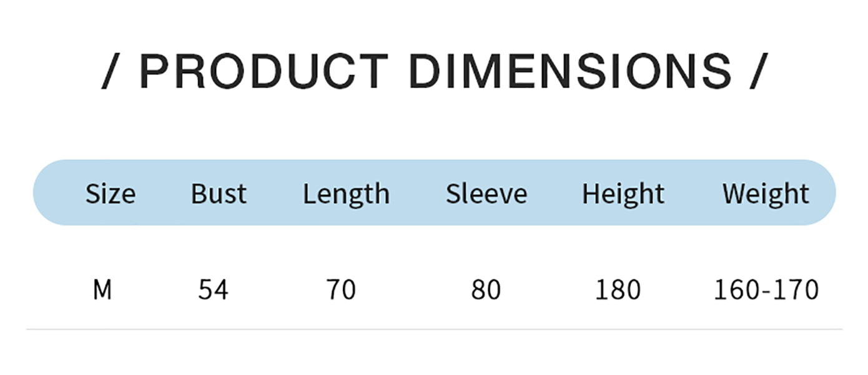Viewport: 868px width, 375px height.
Task: Click the length value 70
Action: (341, 290)
